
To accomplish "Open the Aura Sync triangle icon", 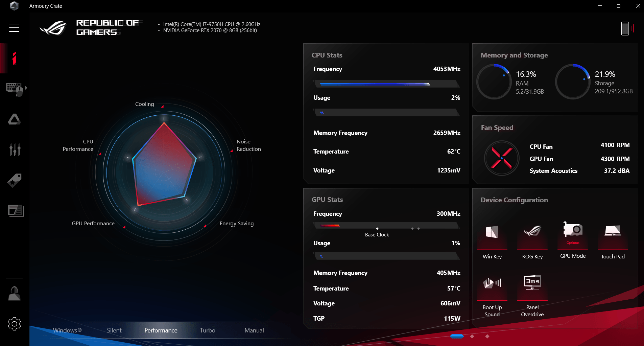I will 14,119.
